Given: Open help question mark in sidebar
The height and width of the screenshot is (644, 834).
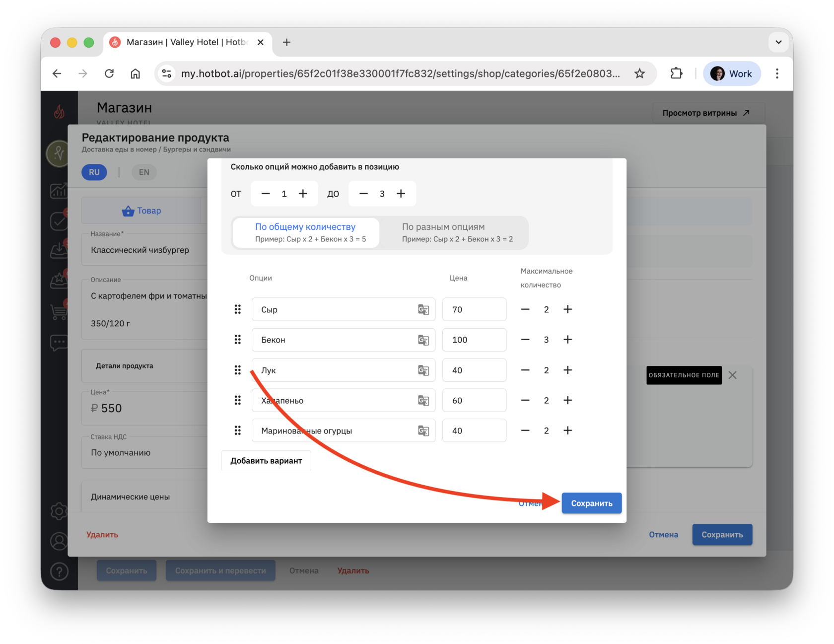Looking at the screenshot, I should tap(59, 572).
